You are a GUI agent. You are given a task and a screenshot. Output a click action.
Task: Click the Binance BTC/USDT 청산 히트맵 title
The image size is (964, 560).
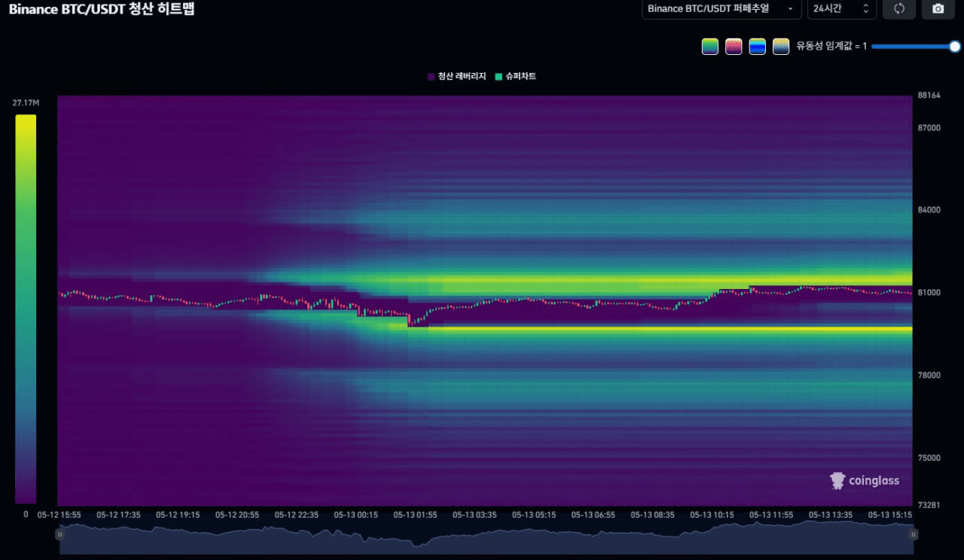(x=102, y=9)
